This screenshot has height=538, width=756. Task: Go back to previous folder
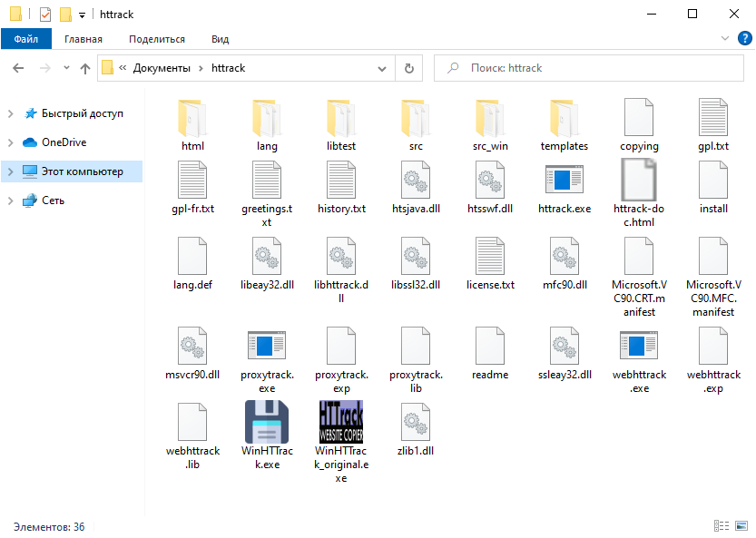pos(18,68)
